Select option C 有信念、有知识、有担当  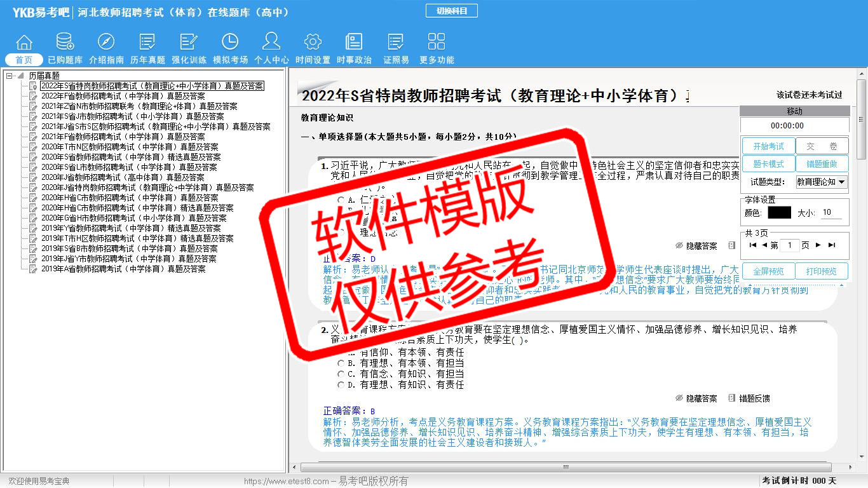341,374
